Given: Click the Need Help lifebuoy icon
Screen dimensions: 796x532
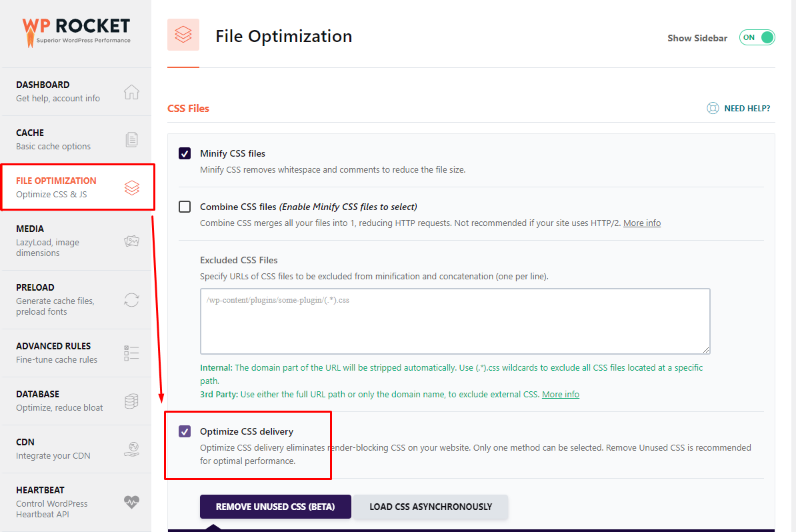Looking at the screenshot, I should pyautogui.click(x=713, y=108).
